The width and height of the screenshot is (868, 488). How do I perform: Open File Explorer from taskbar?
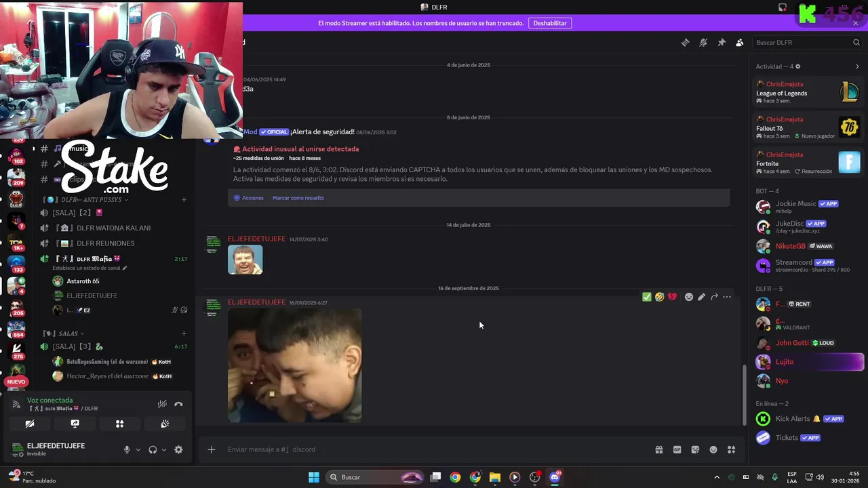[495, 477]
